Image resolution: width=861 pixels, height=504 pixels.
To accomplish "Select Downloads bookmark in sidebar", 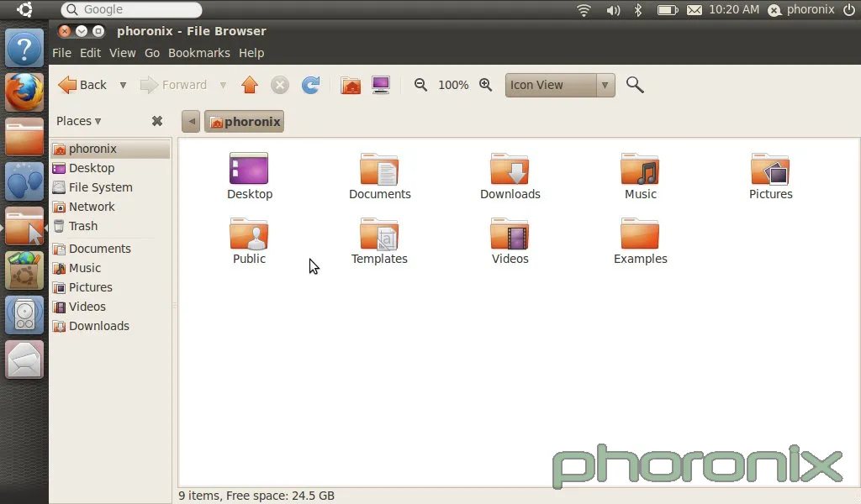I will (x=111, y=326).
